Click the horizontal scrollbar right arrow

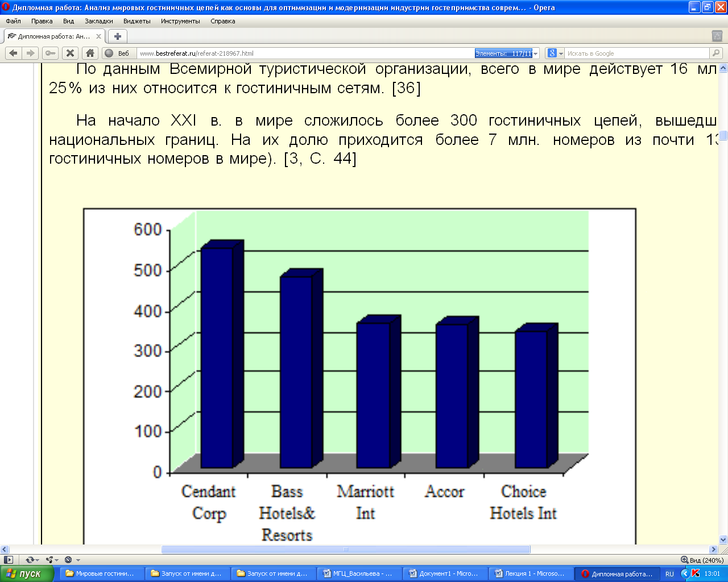[x=714, y=550]
